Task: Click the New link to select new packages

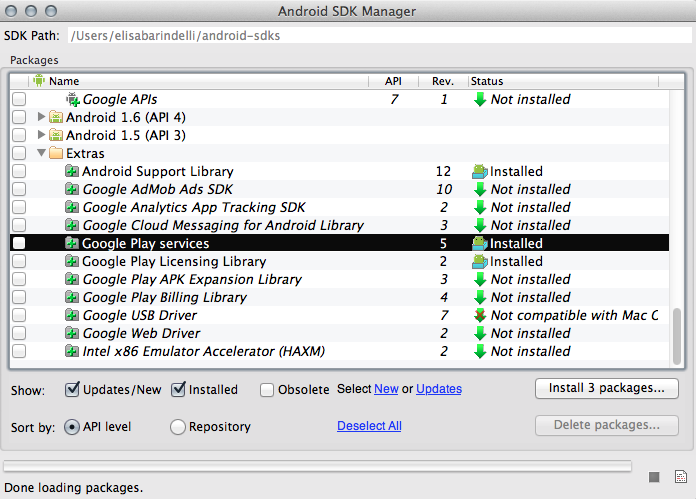Action: 386,389
